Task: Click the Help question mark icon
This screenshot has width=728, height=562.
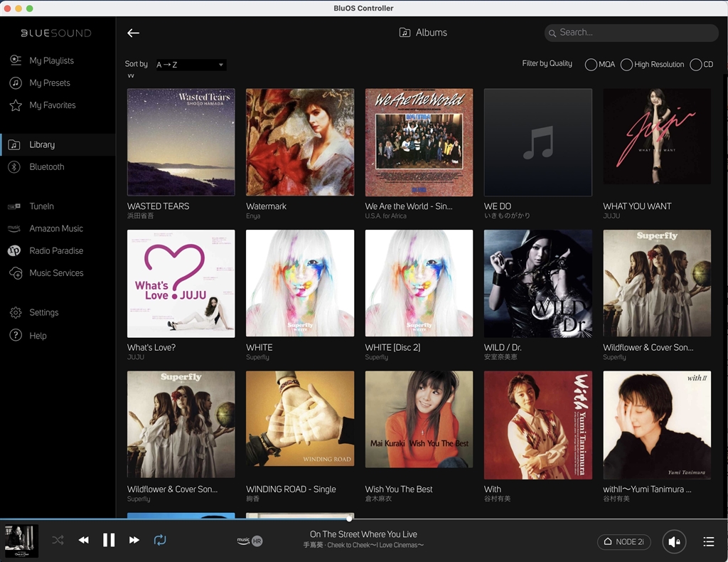Action: click(16, 335)
